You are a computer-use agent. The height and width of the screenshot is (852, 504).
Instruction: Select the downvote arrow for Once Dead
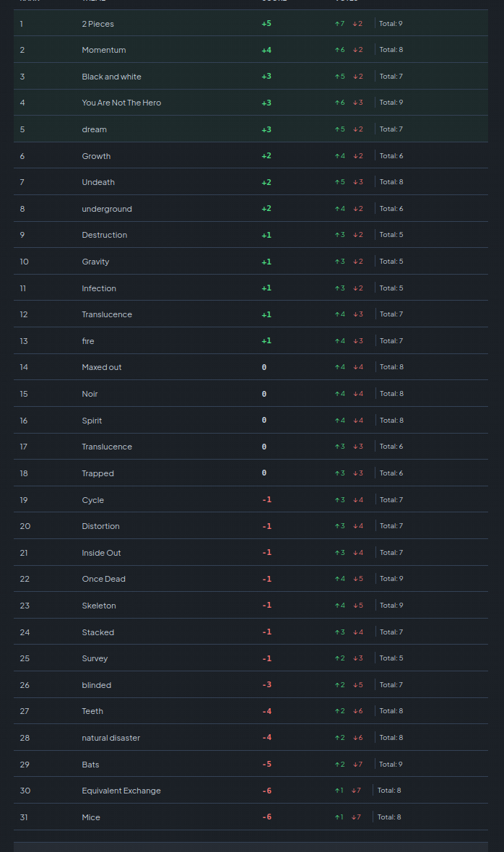coord(355,579)
